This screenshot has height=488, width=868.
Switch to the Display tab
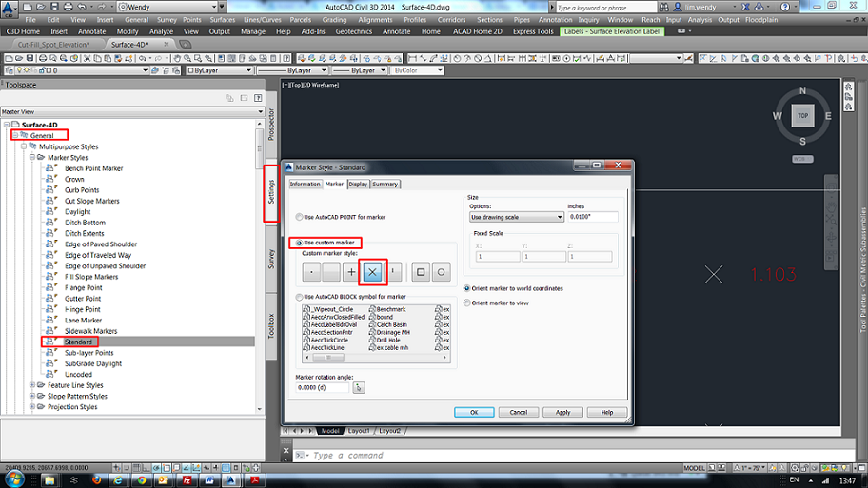(358, 185)
